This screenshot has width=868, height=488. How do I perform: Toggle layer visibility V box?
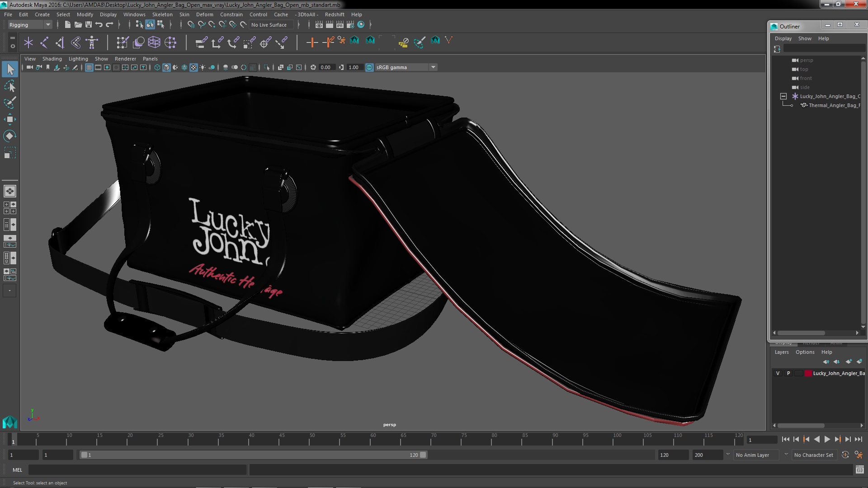pyautogui.click(x=778, y=373)
